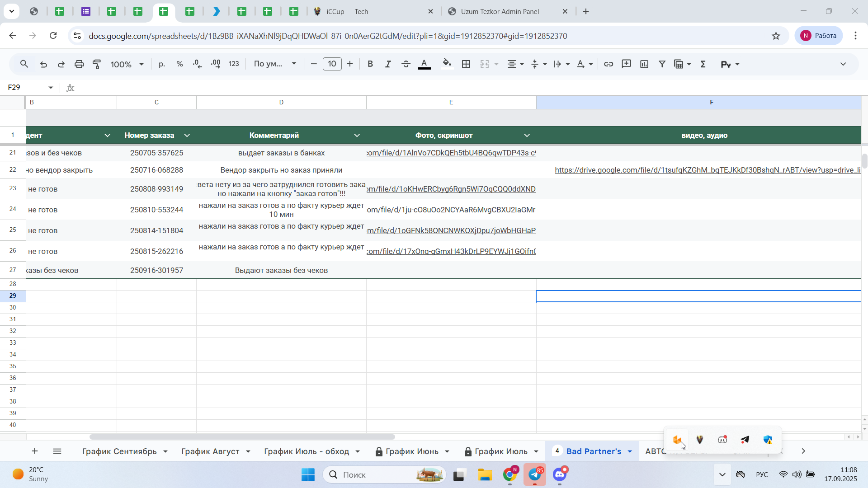Open filter dropdown on Комментарий column

[357, 136]
